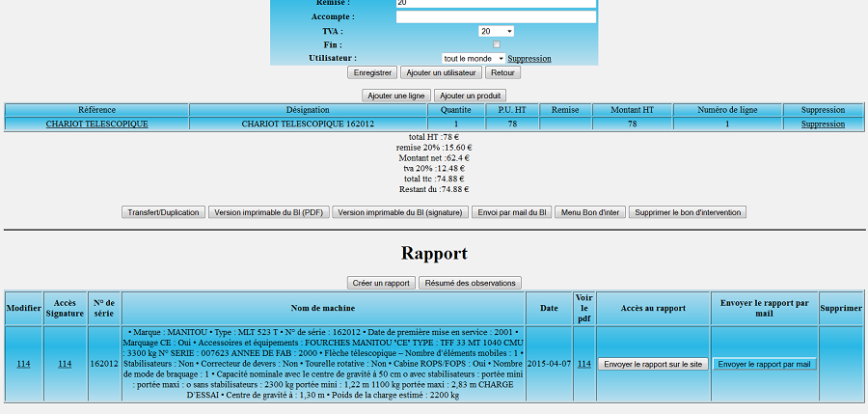Open the CHARIOT TELESCOPIQUE reference link
868x414 pixels.
tap(96, 124)
